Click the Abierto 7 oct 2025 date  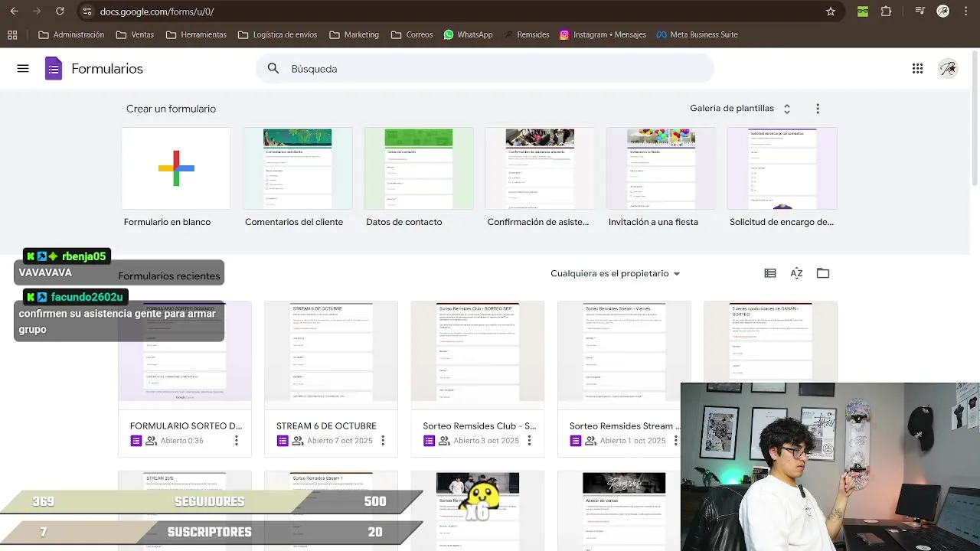click(341, 441)
